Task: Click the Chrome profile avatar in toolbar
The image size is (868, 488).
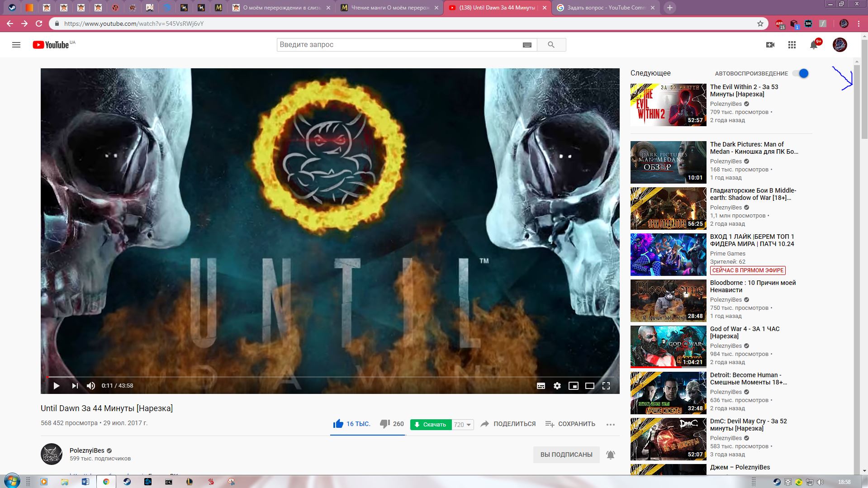Action: [844, 24]
